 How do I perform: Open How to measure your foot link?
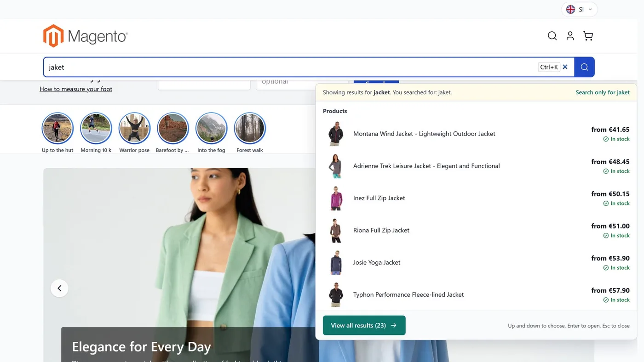tap(76, 89)
